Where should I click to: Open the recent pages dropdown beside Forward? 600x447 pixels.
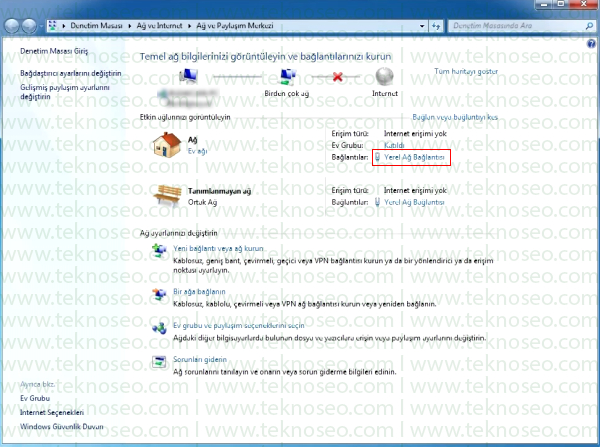tap(41, 26)
